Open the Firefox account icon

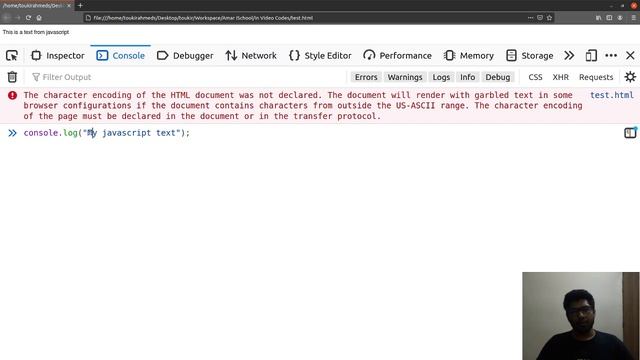pos(620,18)
